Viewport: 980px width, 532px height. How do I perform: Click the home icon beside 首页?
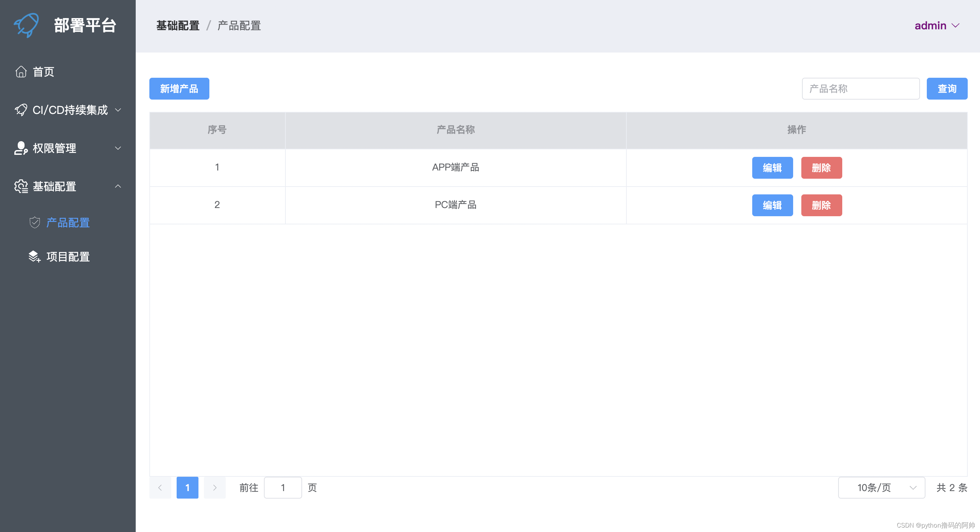pyautogui.click(x=21, y=72)
